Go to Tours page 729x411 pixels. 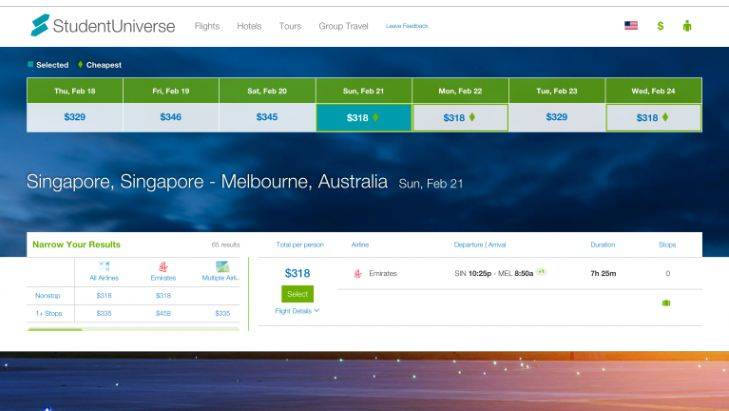[x=290, y=26]
